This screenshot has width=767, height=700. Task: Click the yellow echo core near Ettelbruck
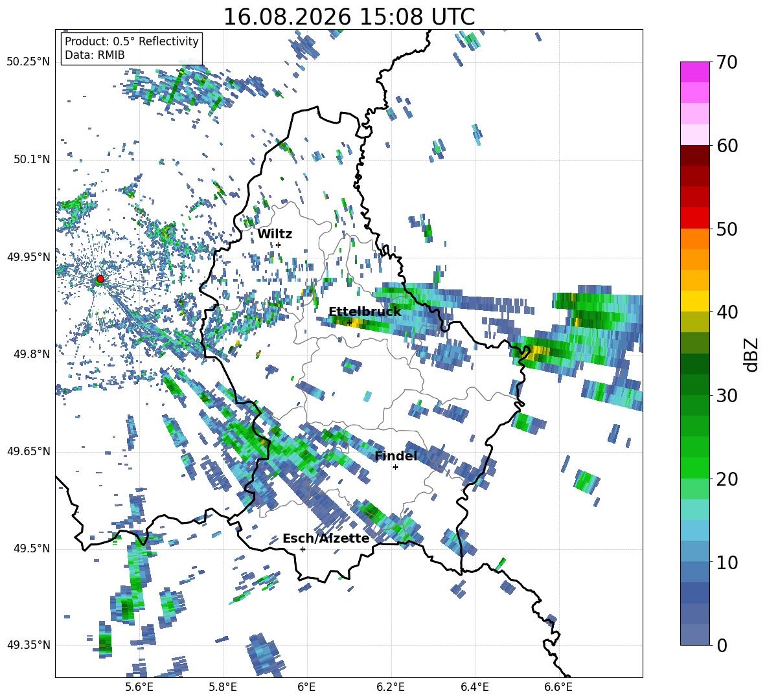click(357, 324)
